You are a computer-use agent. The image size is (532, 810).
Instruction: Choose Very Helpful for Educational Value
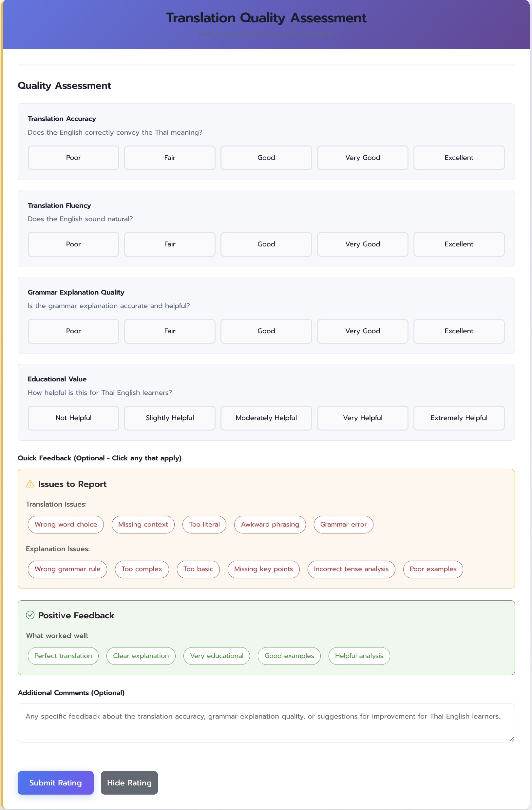(362, 417)
